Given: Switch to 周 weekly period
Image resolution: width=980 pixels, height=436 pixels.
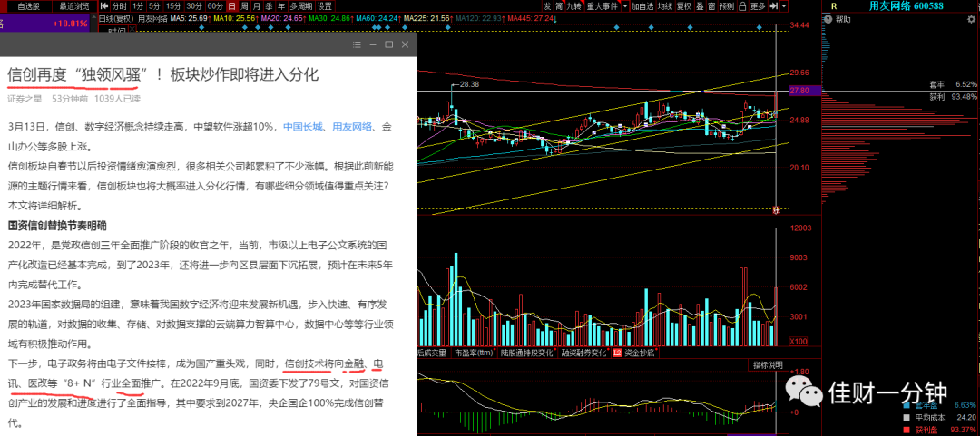Looking at the screenshot, I should pos(244,6).
